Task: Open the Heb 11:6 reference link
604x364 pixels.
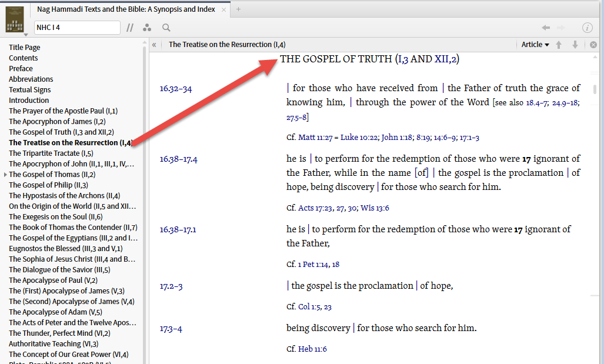Action: click(312, 349)
